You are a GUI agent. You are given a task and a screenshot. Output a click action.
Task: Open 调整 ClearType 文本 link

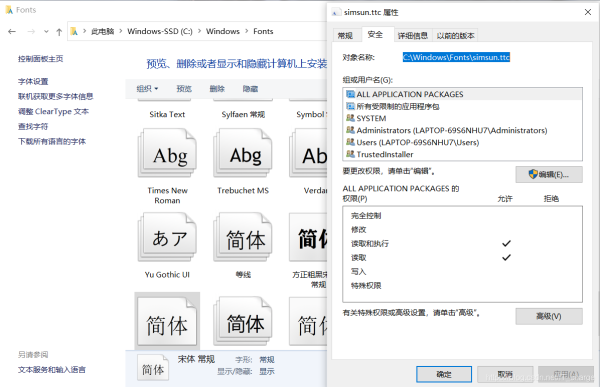point(53,112)
